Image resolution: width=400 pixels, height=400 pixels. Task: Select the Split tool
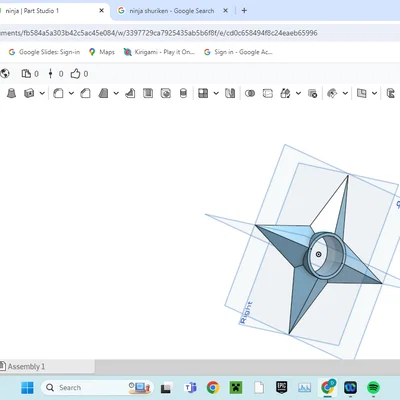click(268, 94)
